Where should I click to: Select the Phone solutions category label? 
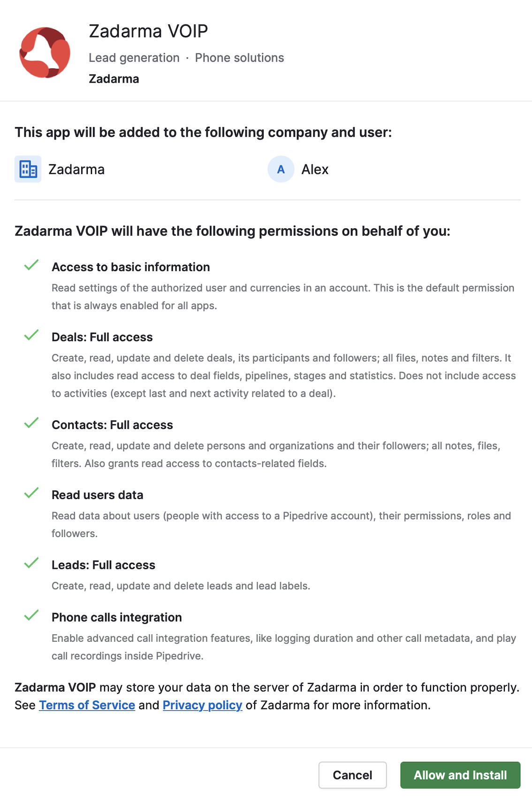pyautogui.click(x=239, y=58)
